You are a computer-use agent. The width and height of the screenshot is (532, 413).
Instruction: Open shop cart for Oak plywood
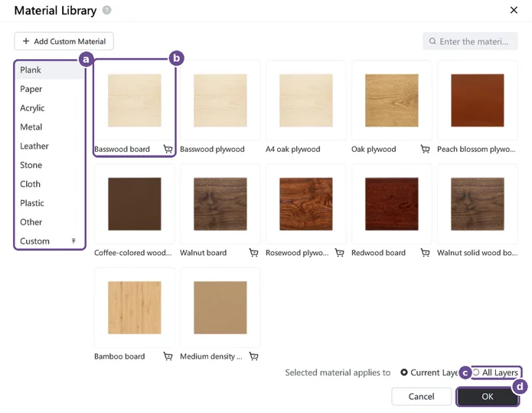[425, 149]
